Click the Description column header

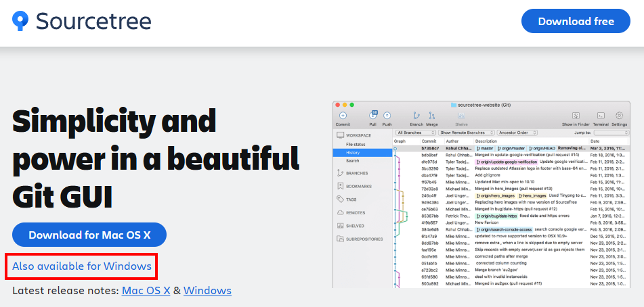click(486, 141)
